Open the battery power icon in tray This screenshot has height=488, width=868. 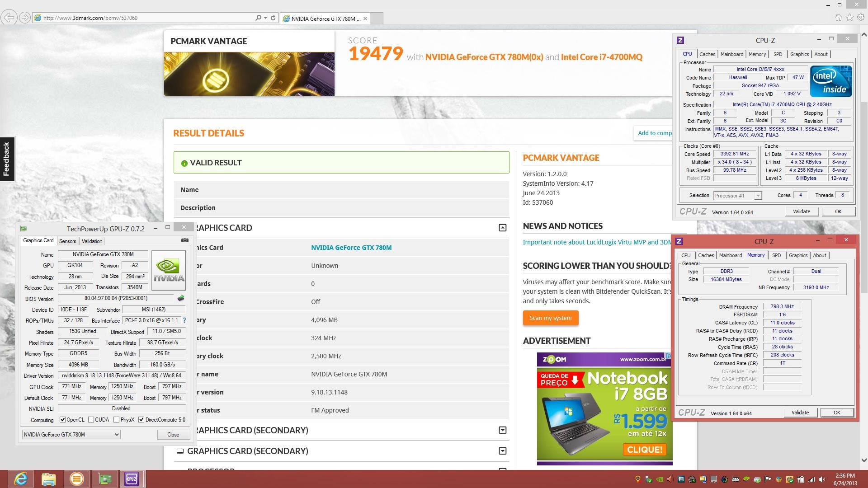click(x=801, y=479)
